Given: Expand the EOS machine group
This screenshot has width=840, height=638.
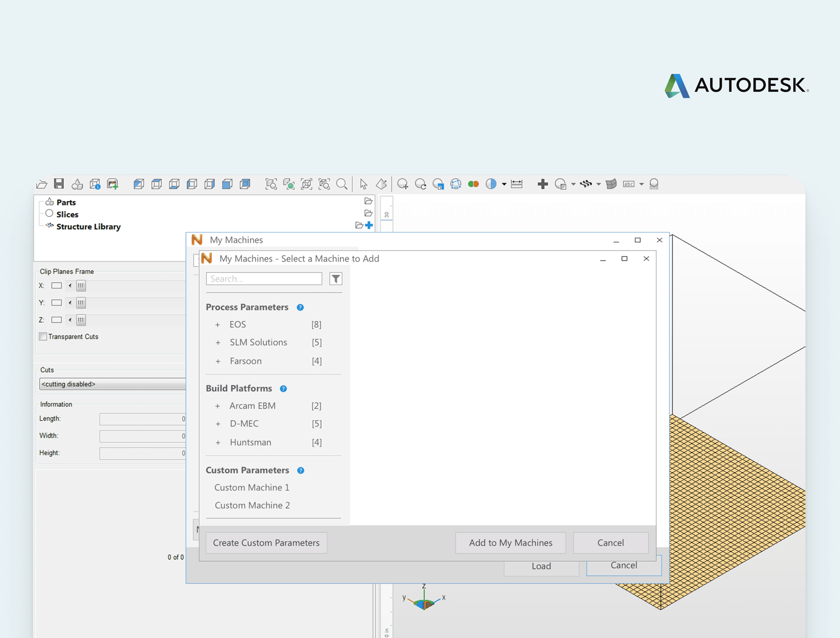Looking at the screenshot, I should (x=218, y=325).
